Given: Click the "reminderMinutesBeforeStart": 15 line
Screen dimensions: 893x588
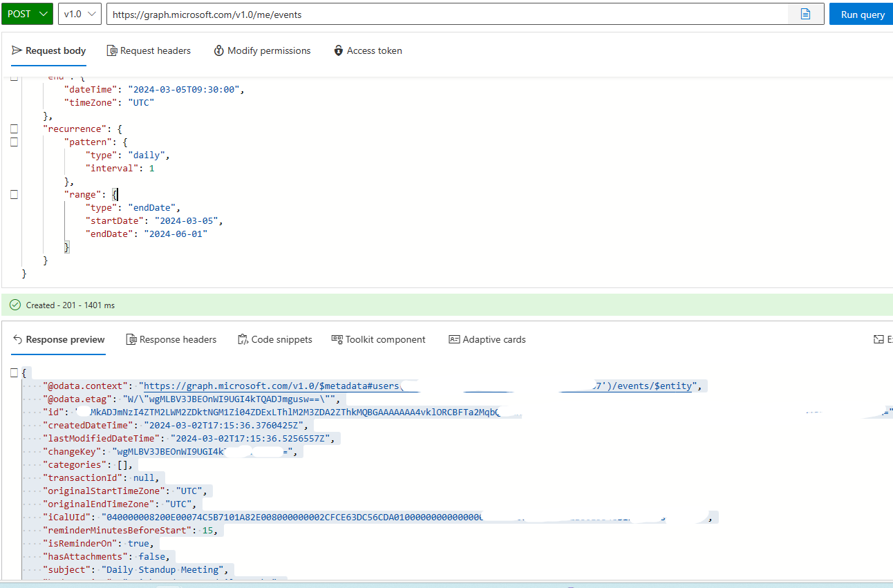Looking at the screenshot, I should point(130,531).
